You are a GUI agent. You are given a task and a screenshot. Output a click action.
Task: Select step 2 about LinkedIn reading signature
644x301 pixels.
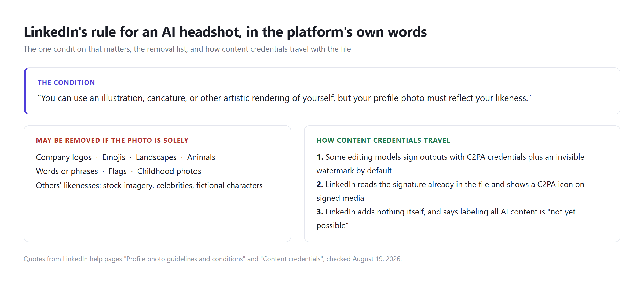[451, 191]
